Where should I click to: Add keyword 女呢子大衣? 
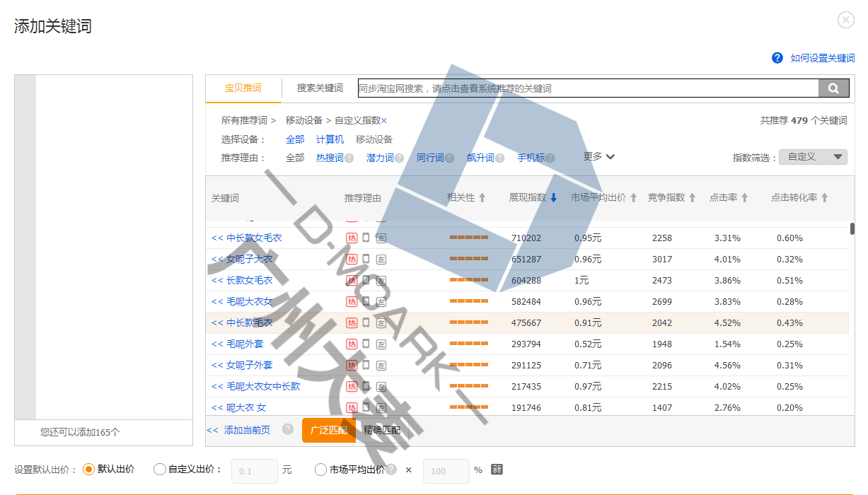tap(242, 260)
